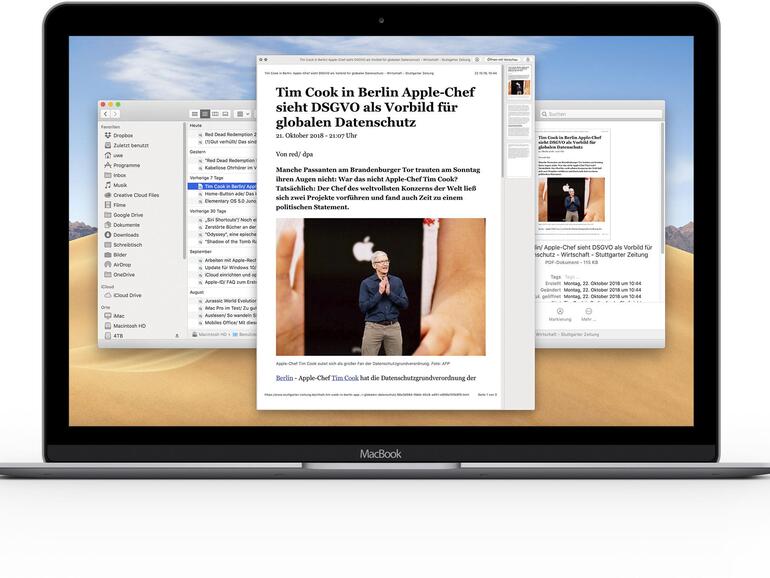The width and height of the screenshot is (770, 578).
Task: Click the share icon in Quick Look
Action: [528, 59]
